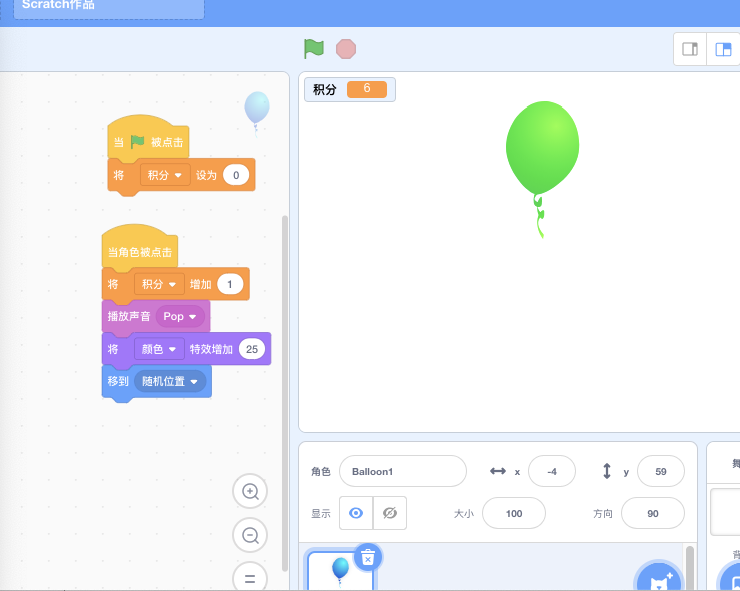Open the 颜色 effect dropdown

click(x=159, y=349)
